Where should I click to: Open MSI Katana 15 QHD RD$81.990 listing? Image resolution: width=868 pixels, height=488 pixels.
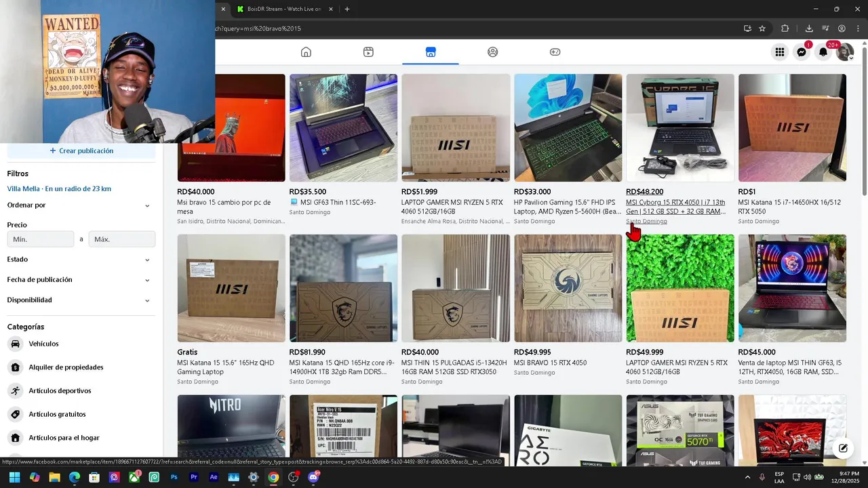[343, 309]
